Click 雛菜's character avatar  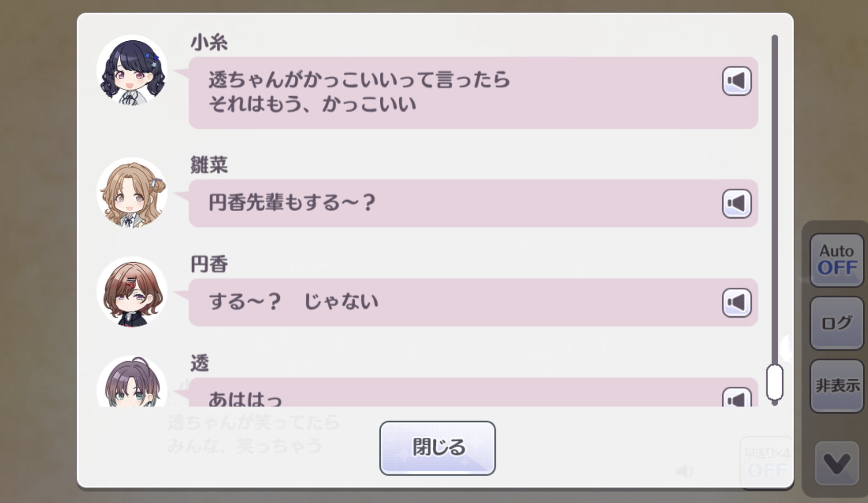pyautogui.click(x=132, y=193)
